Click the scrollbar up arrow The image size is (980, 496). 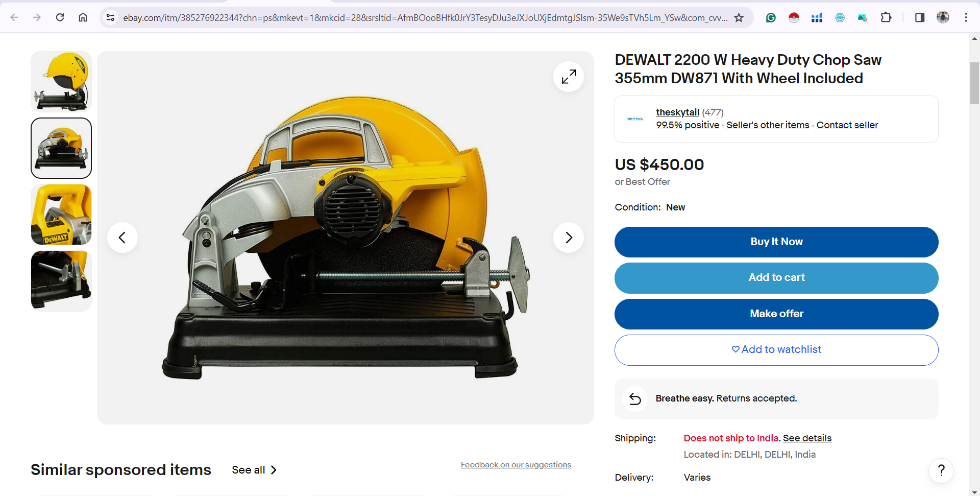point(975,38)
